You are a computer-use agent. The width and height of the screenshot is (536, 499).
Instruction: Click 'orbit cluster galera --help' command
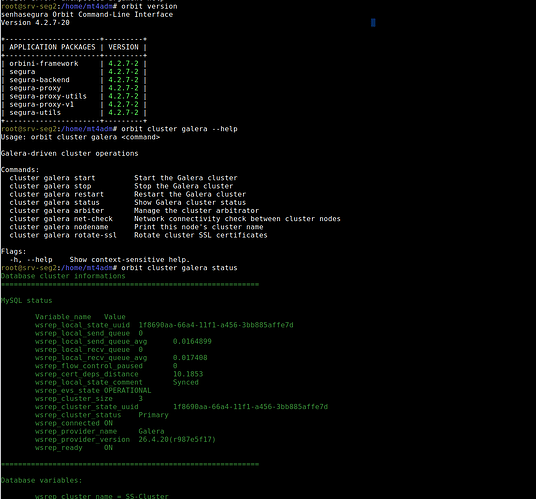coord(179,129)
